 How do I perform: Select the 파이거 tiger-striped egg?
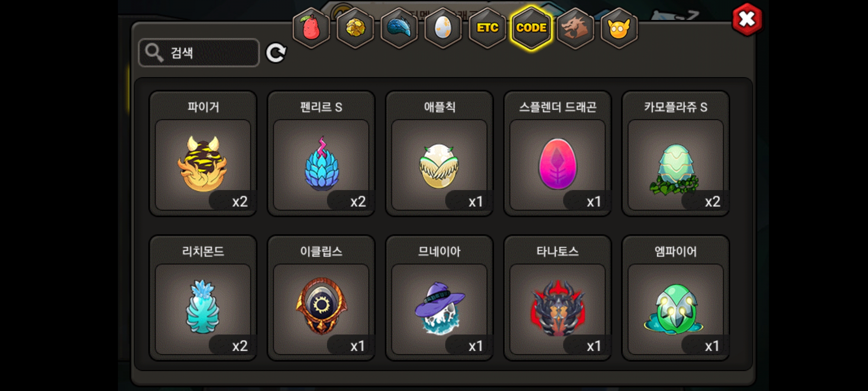point(203,154)
